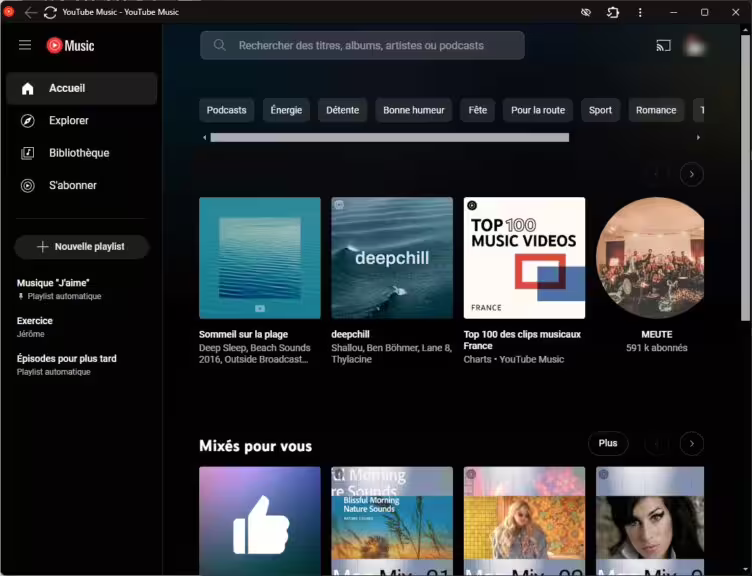
Task: Select the Énergie chip
Action: [x=286, y=110]
